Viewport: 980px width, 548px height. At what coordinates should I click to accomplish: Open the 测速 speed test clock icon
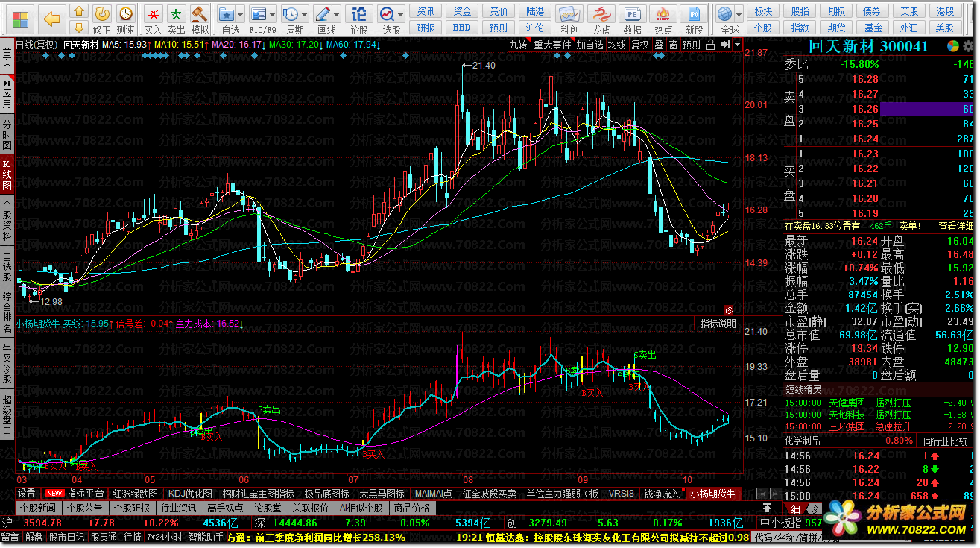tap(126, 19)
